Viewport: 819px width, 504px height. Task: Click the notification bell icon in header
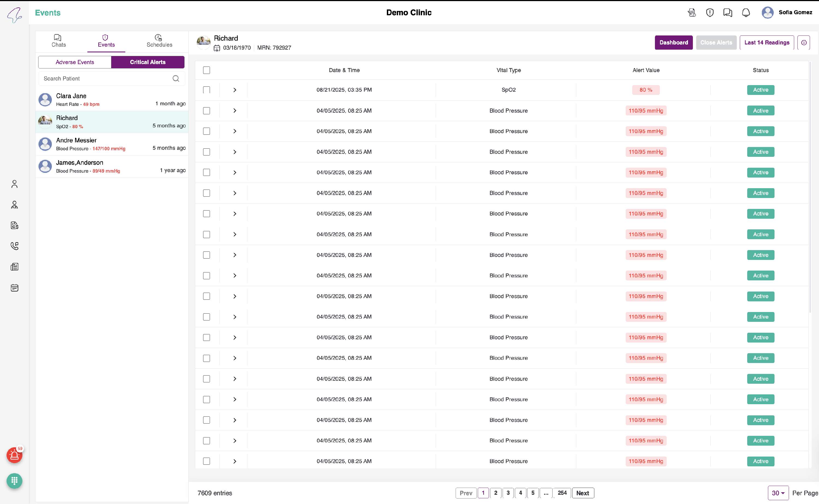pyautogui.click(x=746, y=13)
